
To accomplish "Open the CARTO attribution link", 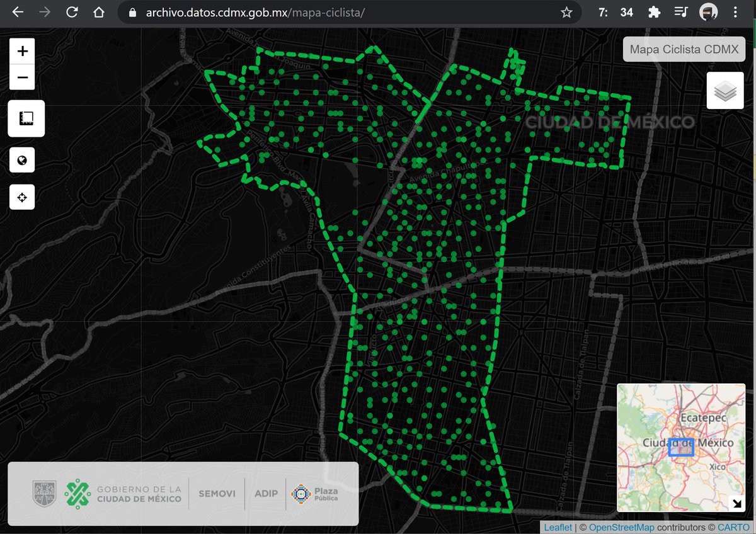I will (733, 527).
